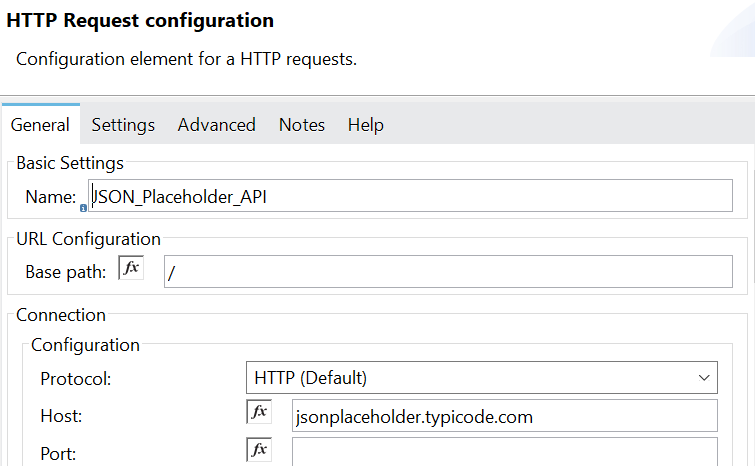
Task: Click the 'Base path:' label
Action: coord(65,272)
